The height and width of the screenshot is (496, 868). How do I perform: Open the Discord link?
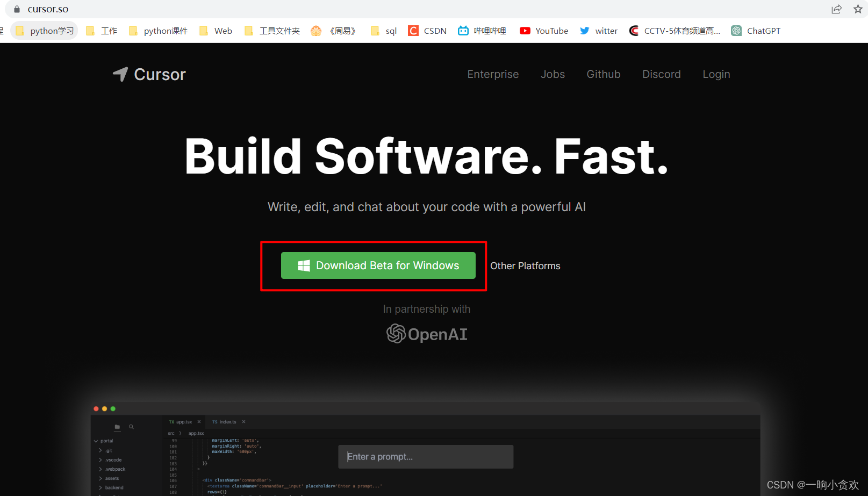(661, 74)
